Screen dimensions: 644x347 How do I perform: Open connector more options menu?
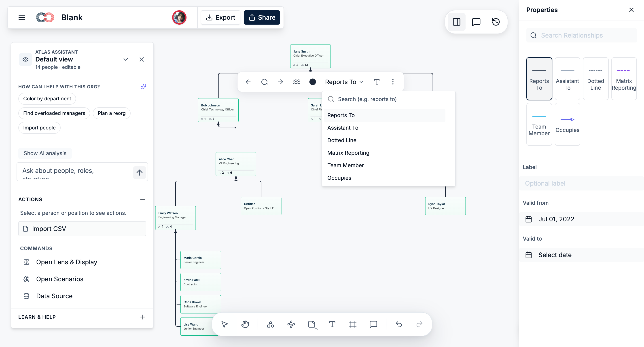(393, 82)
